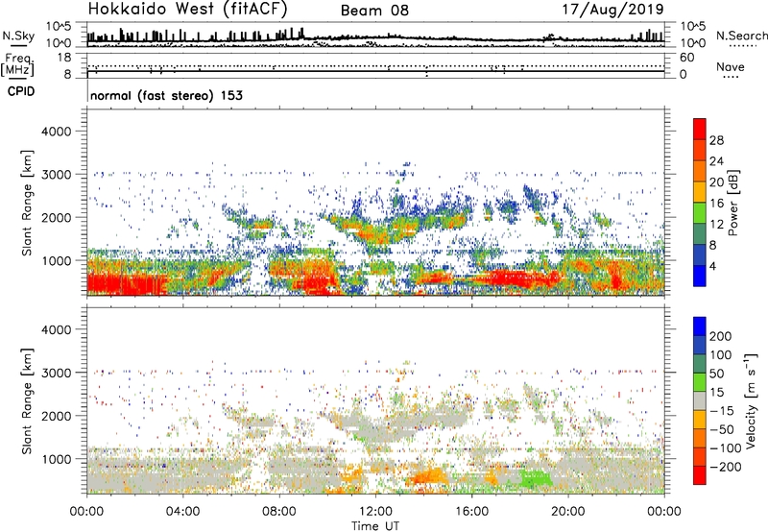
Task: Click the 'Nave' legend label
Action: tap(731, 66)
